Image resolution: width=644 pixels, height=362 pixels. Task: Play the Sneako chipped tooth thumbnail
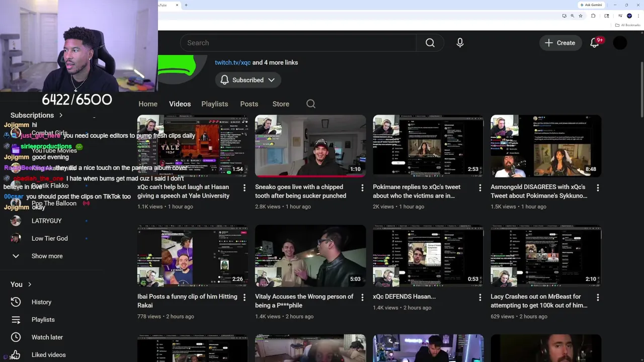(310, 146)
